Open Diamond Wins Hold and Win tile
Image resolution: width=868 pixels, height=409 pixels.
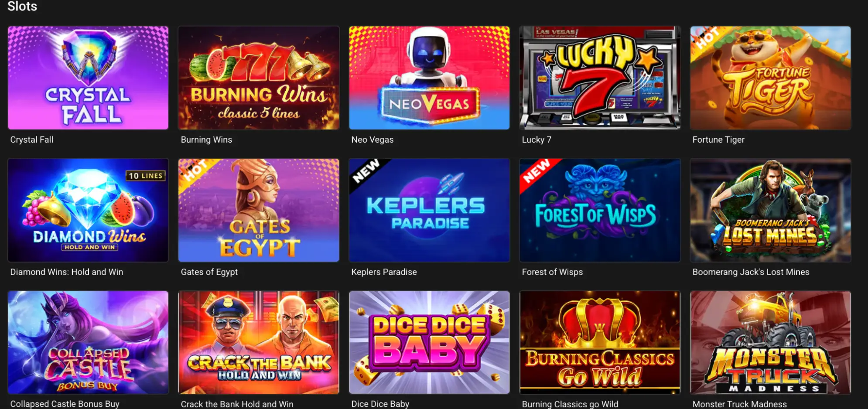pos(88,210)
